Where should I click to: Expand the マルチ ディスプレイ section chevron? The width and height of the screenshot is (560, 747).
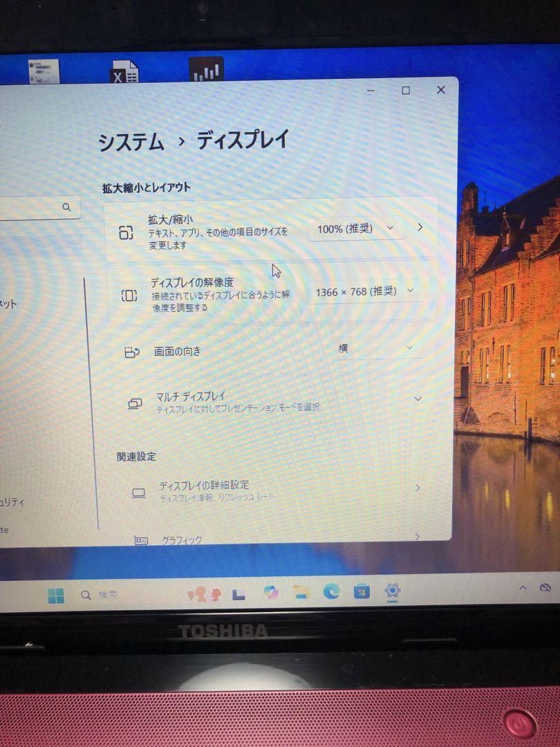(418, 398)
